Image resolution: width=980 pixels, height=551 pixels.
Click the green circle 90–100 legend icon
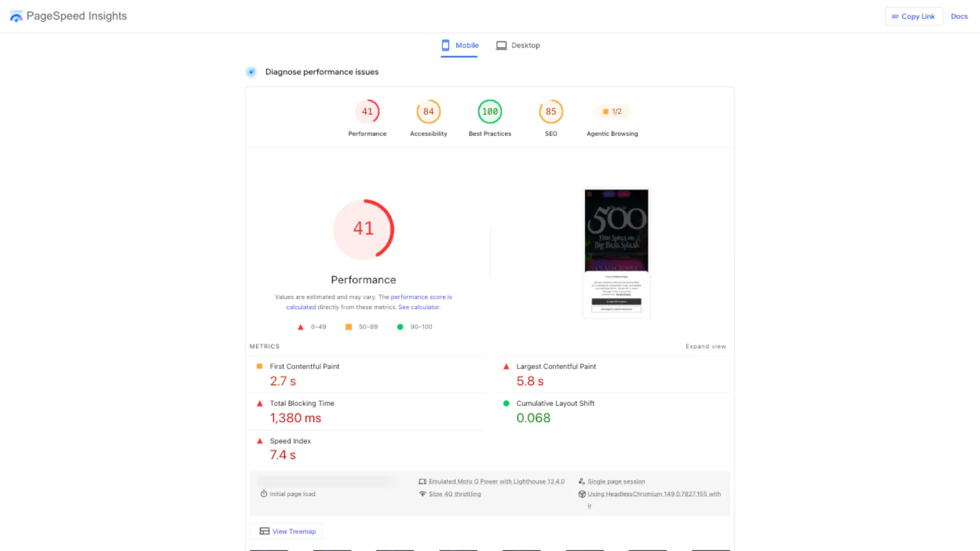[x=400, y=327]
